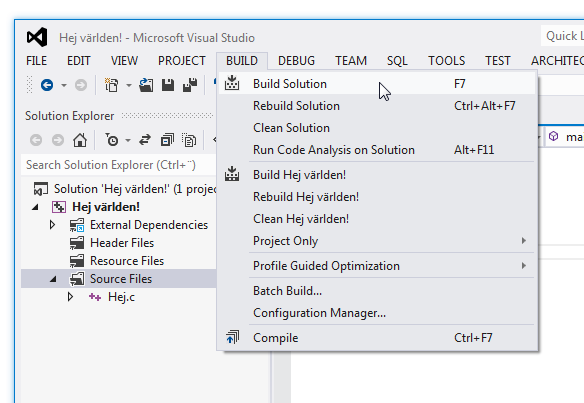584x403 pixels.
Task: Click the grayed Navigate Forward arrow
Action: (x=81, y=85)
